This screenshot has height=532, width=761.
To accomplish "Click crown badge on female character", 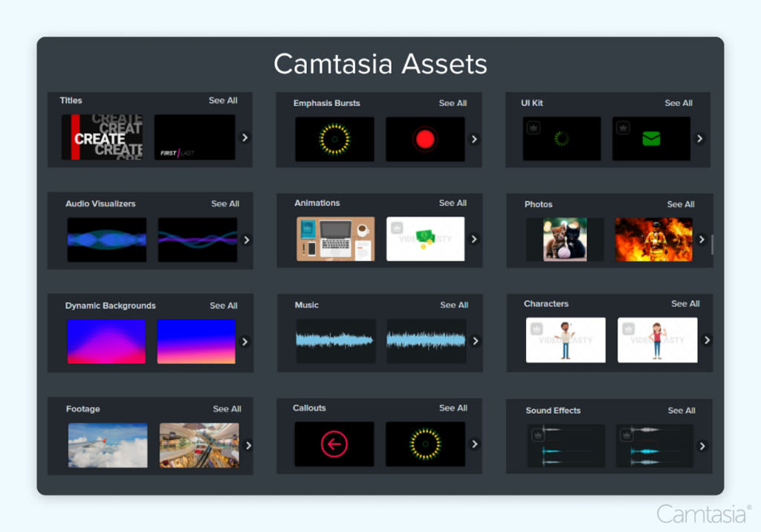I will tap(629, 328).
